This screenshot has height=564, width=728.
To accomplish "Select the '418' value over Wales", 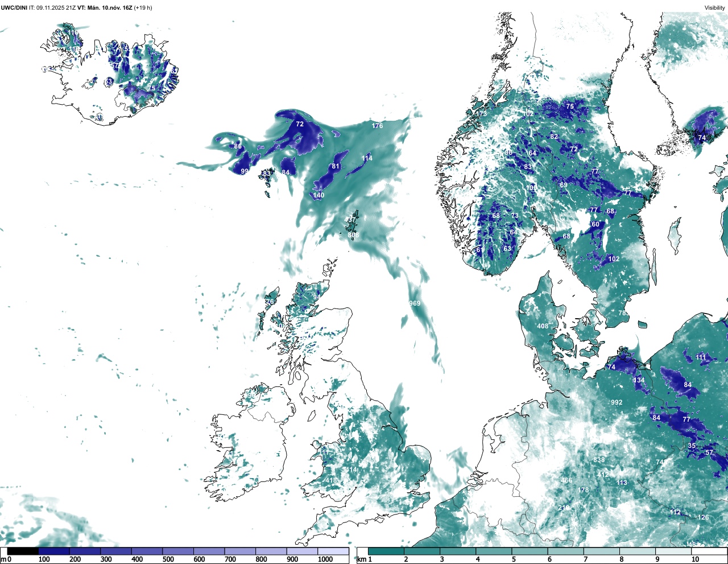I will (x=331, y=480).
